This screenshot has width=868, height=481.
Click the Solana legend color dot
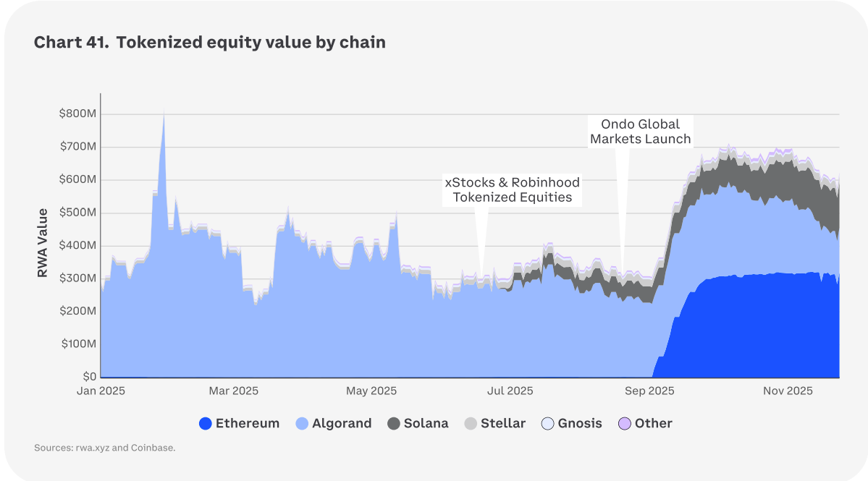[x=394, y=424]
